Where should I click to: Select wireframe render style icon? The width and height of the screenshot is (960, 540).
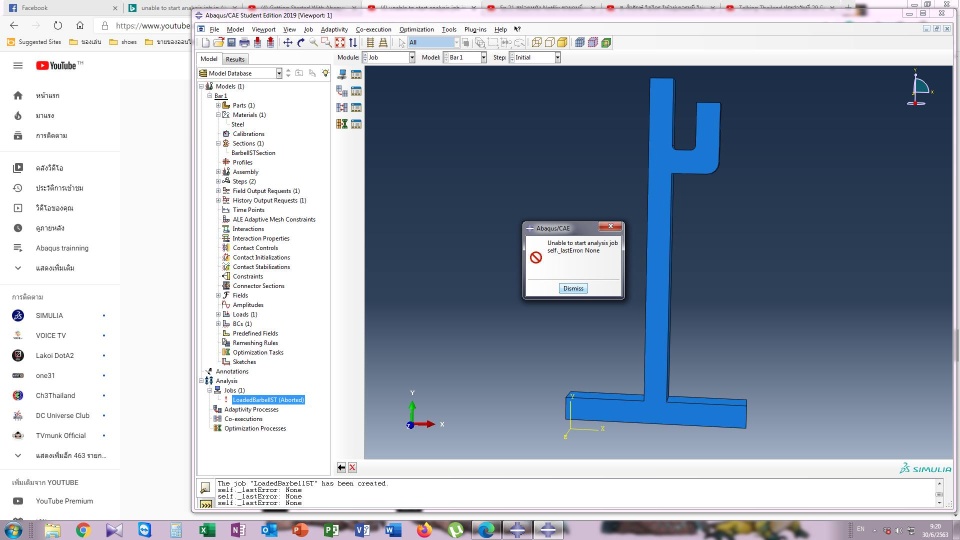tap(537, 42)
